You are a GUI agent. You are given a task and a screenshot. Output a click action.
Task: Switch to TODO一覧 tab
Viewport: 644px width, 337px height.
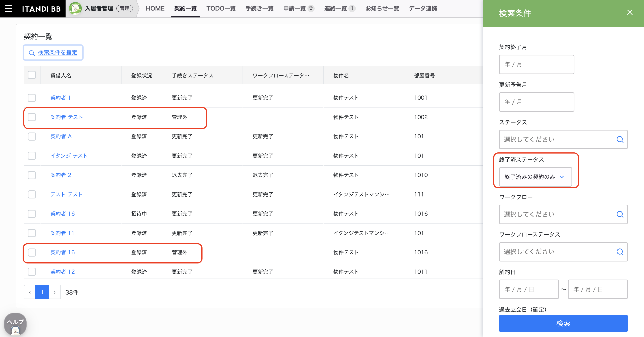coord(221,8)
